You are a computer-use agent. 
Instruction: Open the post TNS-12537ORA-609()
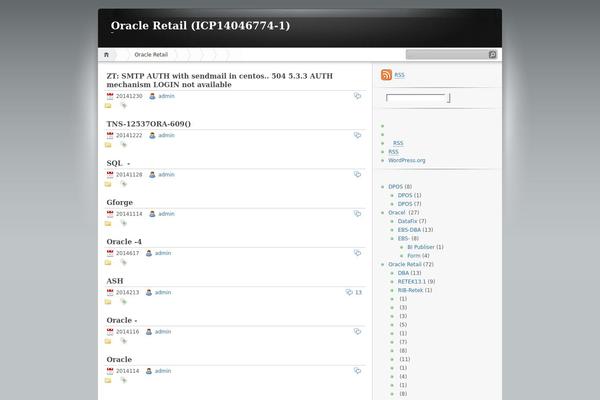[148, 124]
